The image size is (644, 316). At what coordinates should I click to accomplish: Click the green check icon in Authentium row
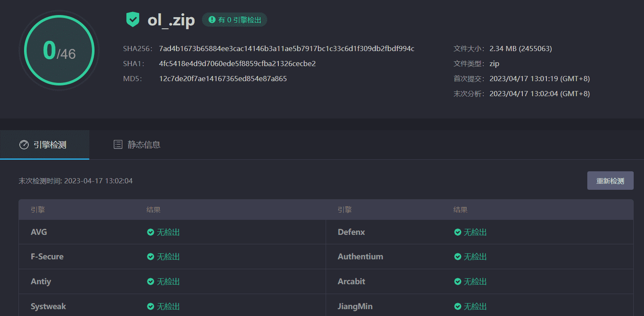tap(458, 257)
